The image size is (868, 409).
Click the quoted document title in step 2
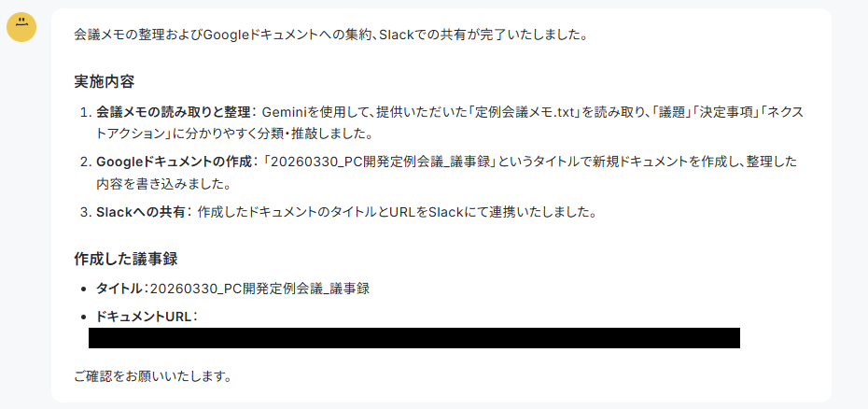coord(380,162)
